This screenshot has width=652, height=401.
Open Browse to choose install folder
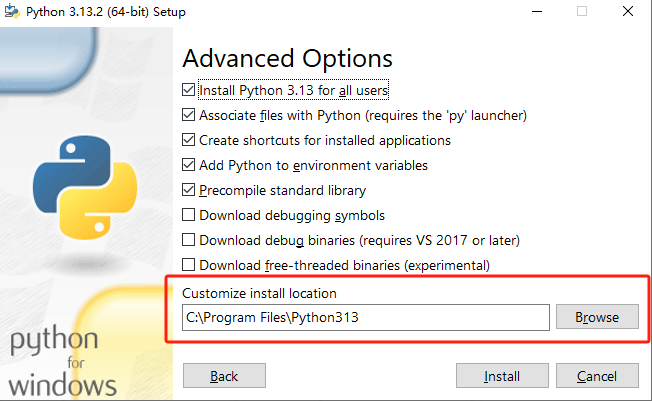coord(597,317)
